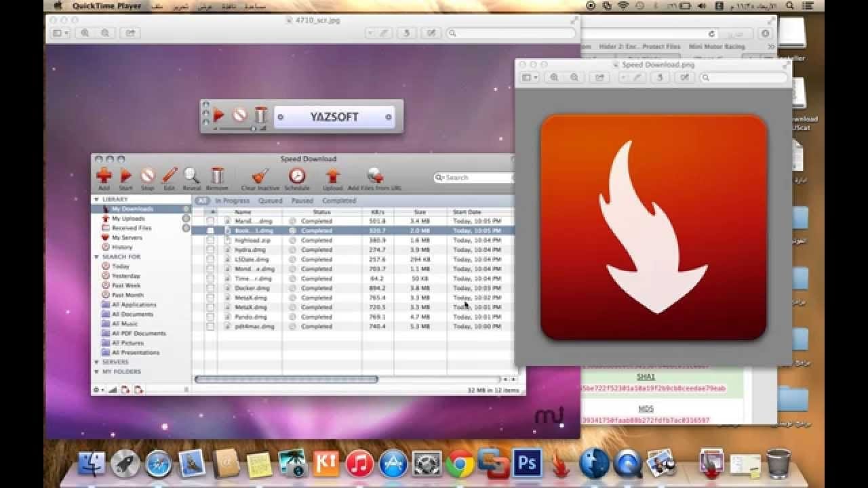The height and width of the screenshot is (488, 868).
Task: Click the Add Files from URL icon
Action: 374,176
